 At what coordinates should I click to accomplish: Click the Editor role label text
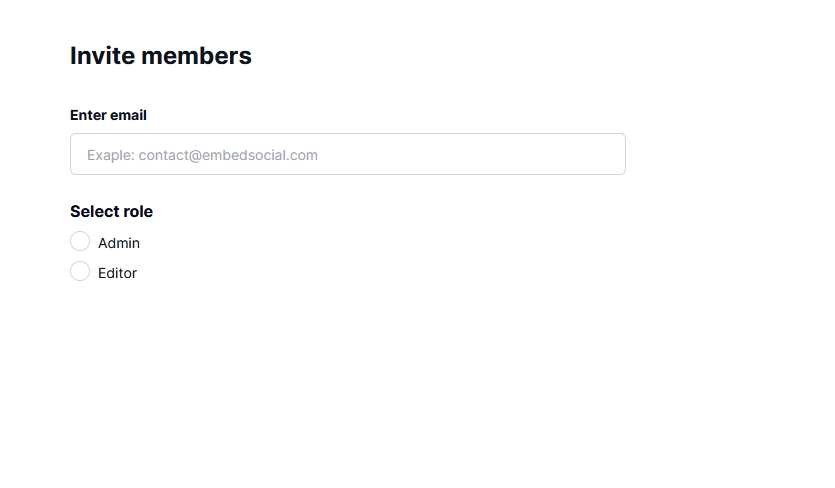click(x=117, y=273)
